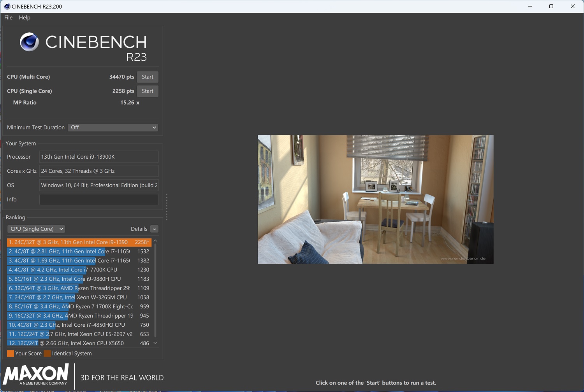Click the Cinebench R23 sphere logo
Image resolution: width=584 pixels, height=392 pixels.
(29, 42)
